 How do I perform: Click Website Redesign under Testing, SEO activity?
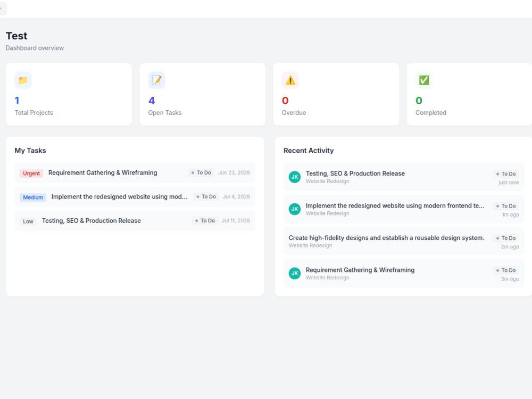[x=327, y=181]
